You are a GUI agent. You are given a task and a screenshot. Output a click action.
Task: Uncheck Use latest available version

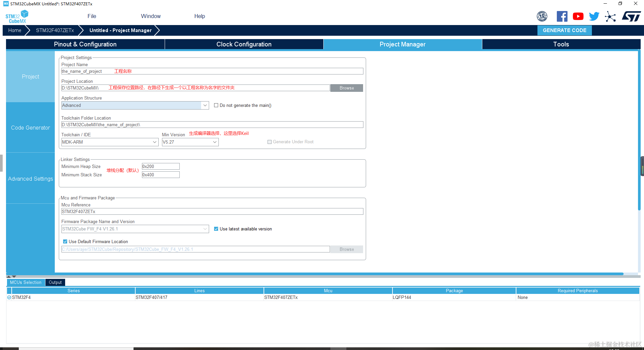point(216,229)
